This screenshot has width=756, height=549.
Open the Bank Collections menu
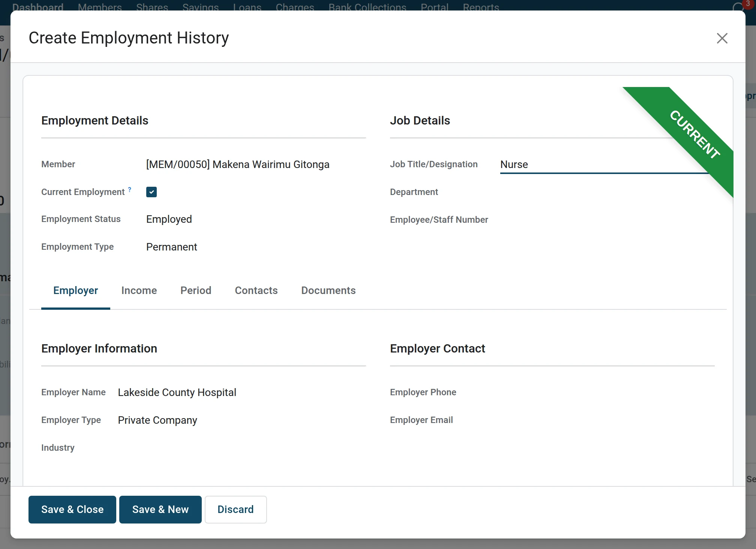pos(367,7)
